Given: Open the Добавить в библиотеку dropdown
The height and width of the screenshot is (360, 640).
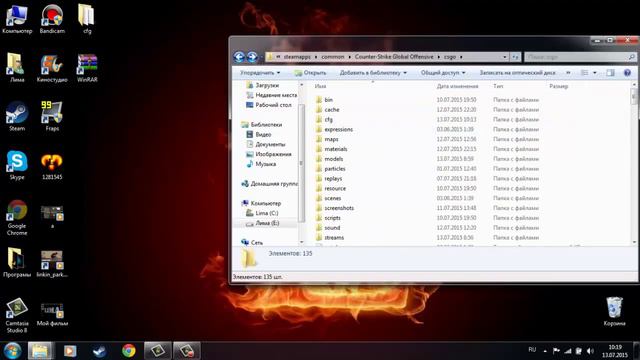Looking at the screenshot, I should pyautogui.click(x=373, y=73).
